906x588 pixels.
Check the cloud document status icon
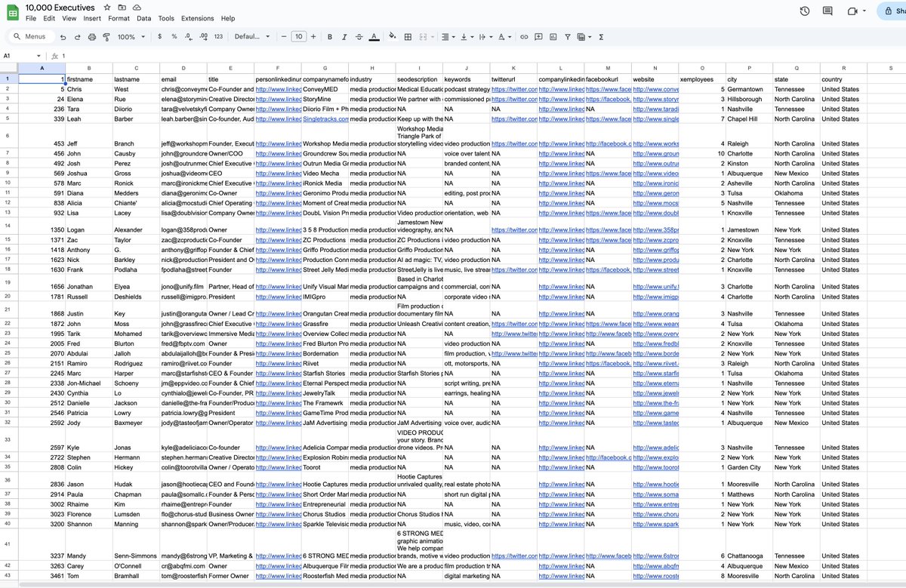137,7
